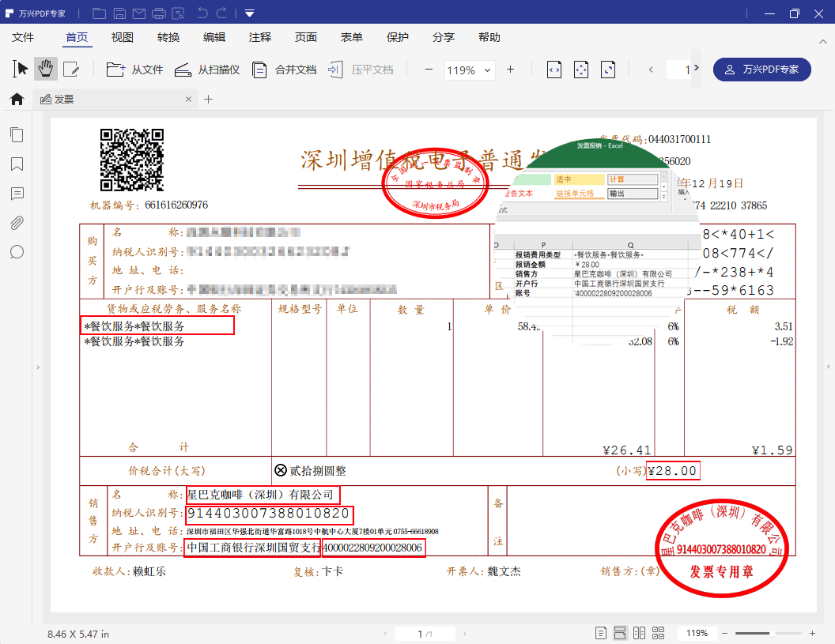Image resolution: width=835 pixels, height=644 pixels.
Task: Click the Undo arrow in title bar
Action: (x=202, y=13)
